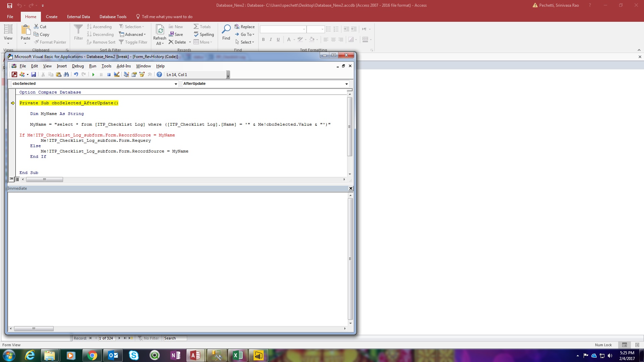Click the Find binoculars icon in VBA toolbar
The image size is (644, 362).
66,74
